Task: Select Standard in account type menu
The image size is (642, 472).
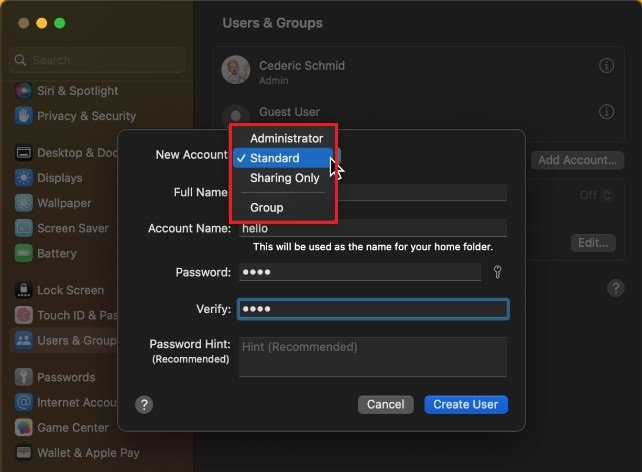Action: coord(274,158)
